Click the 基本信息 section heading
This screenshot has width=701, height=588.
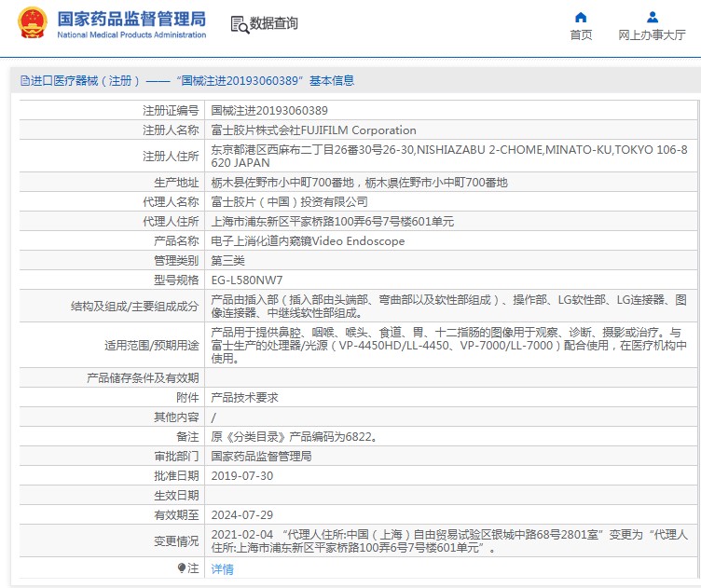click(332, 81)
